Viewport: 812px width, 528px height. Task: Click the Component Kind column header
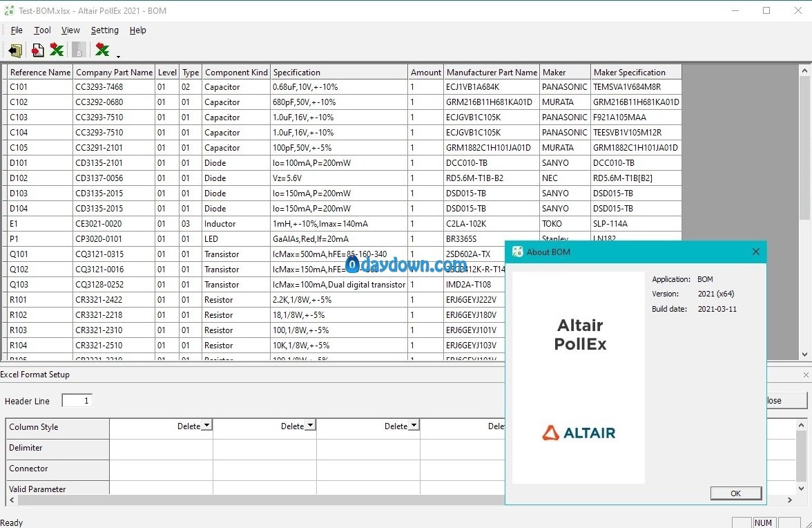[x=236, y=73]
